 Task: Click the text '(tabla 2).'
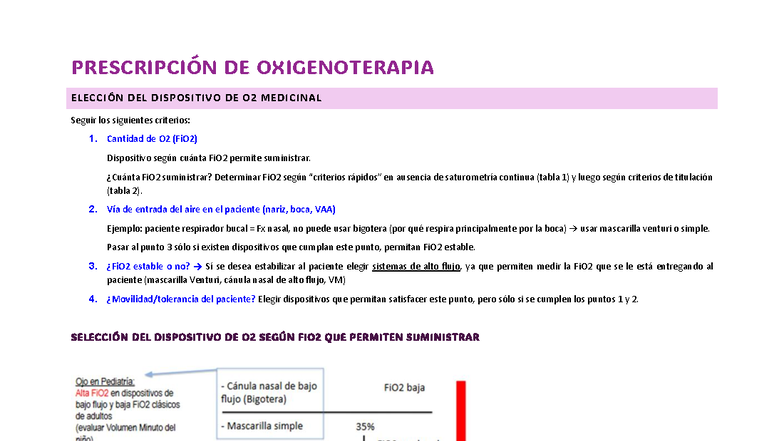tap(124, 190)
